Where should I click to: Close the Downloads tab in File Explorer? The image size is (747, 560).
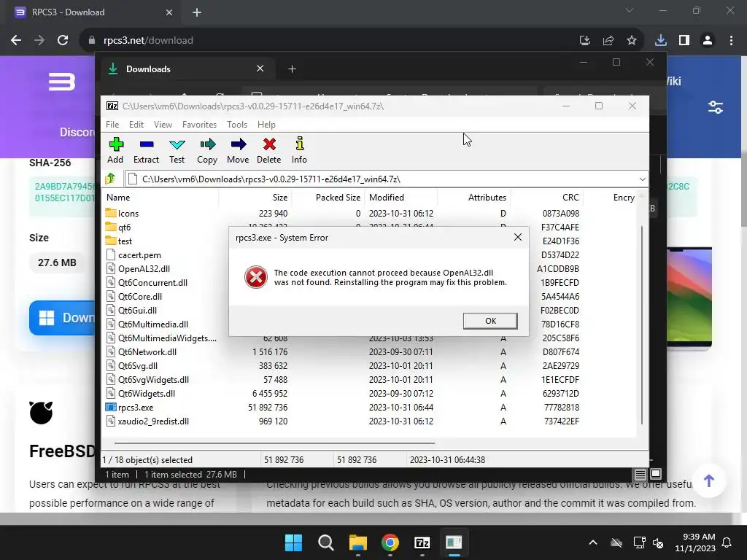pos(260,69)
